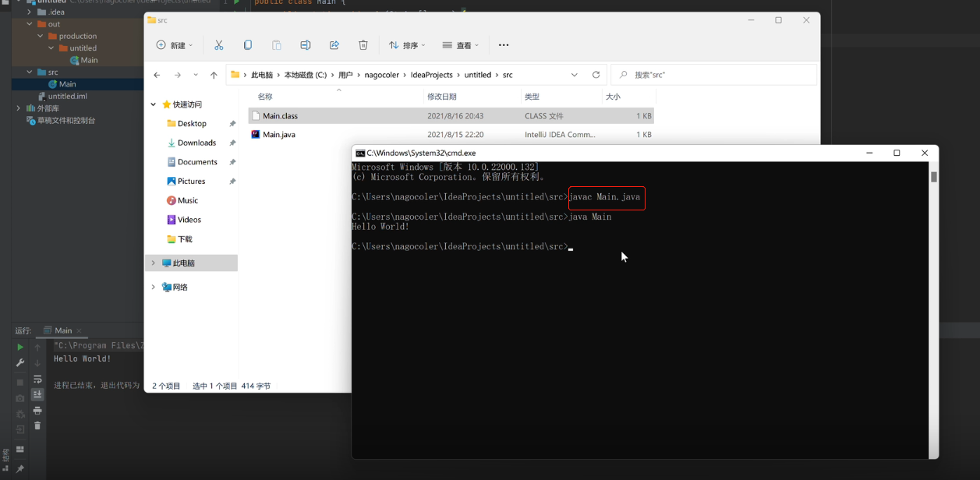Click the Copy icon in Explorer toolbar
980x480 pixels.
248,45
